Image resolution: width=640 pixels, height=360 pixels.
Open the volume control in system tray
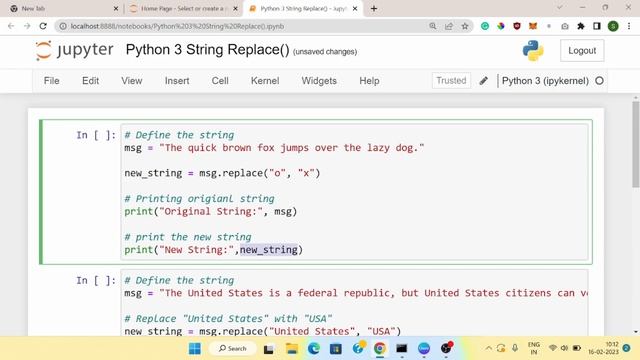click(564, 348)
